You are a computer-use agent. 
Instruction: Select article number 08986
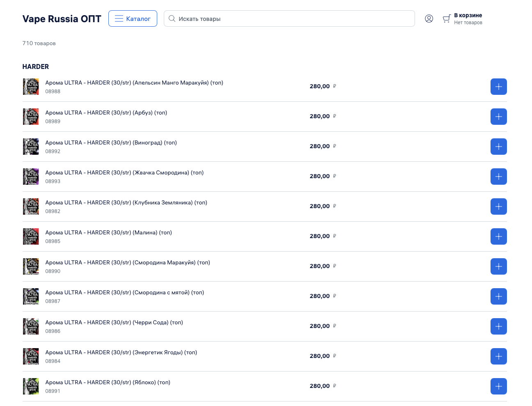coord(53,331)
